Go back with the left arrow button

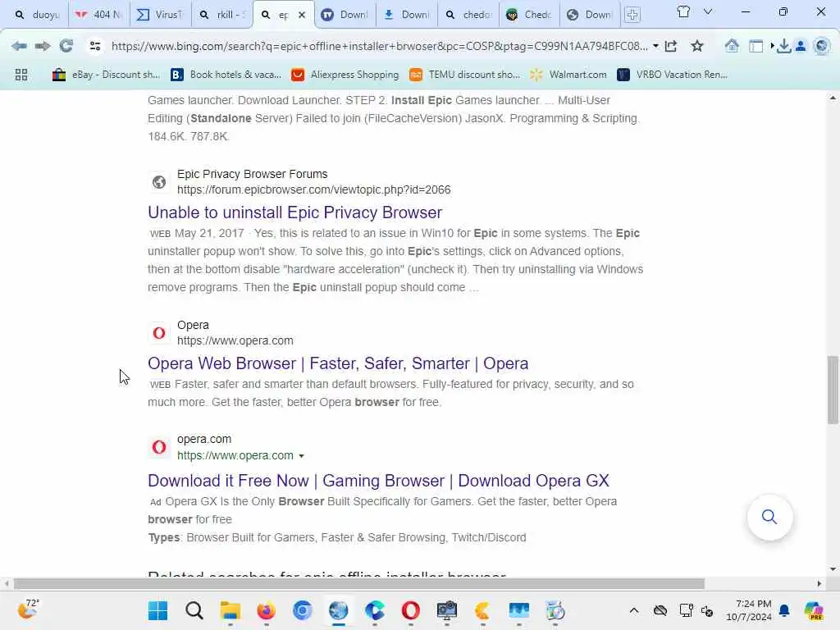pos(20,46)
